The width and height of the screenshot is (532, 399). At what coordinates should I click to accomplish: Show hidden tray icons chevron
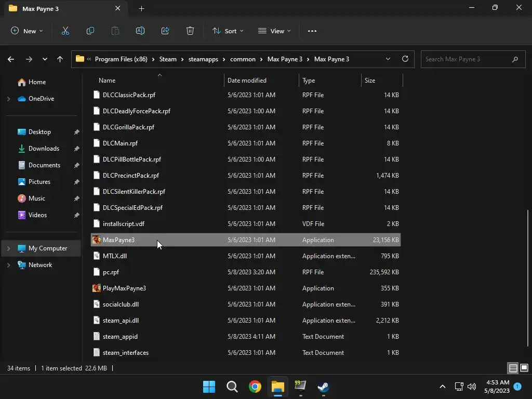coord(443,387)
